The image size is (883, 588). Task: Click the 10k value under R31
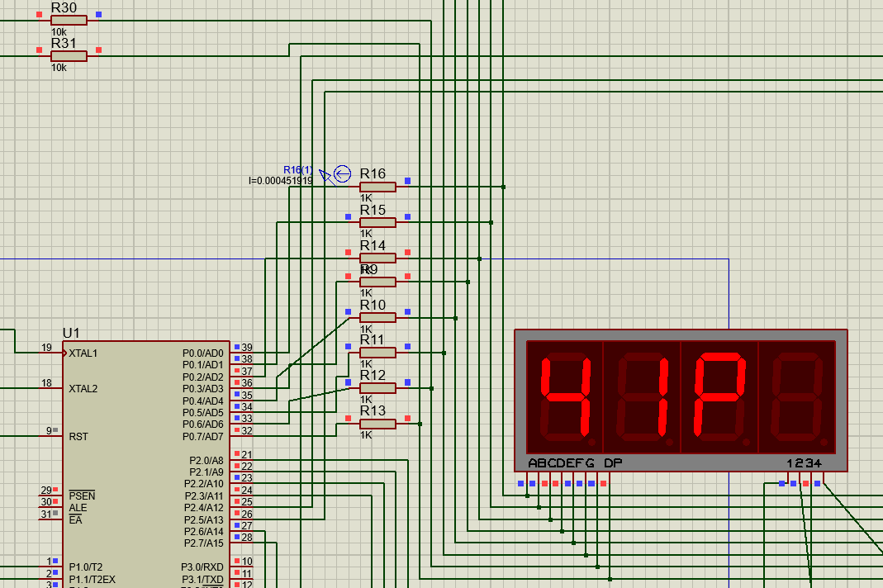point(59,68)
